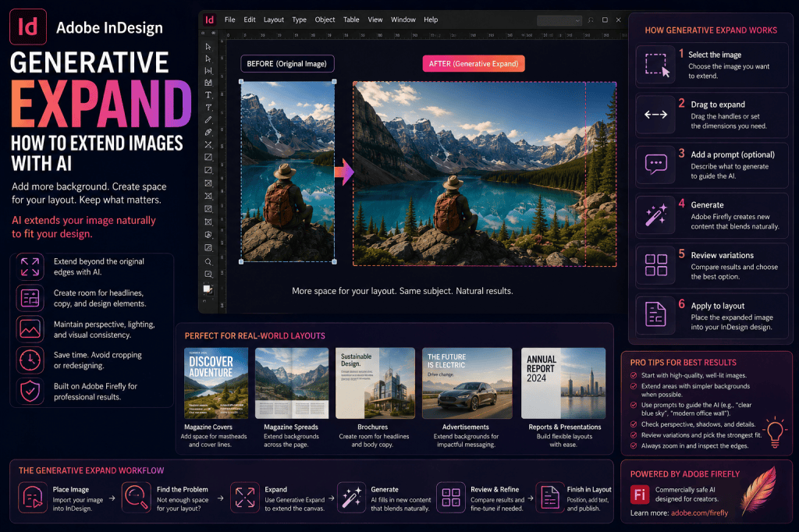The height and width of the screenshot is (532, 799).
Task: Open the workspace dropdown in the title bar
Action: click(x=559, y=20)
